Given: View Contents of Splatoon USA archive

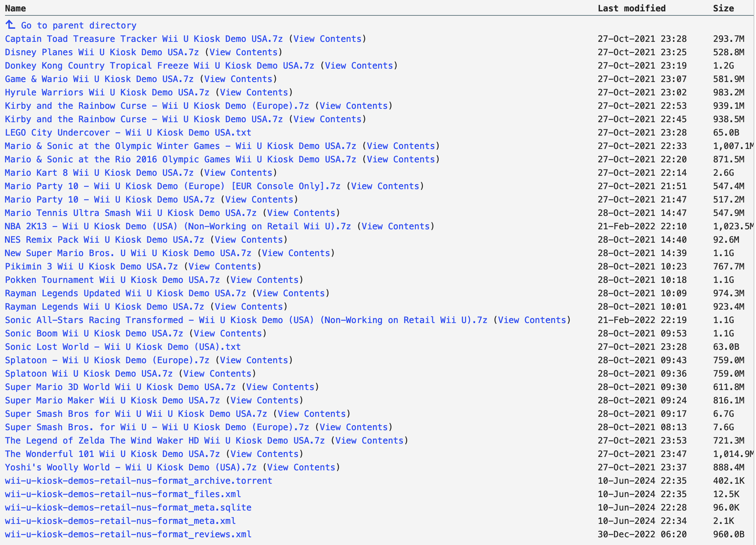Looking at the screenshot, I should (x=217, y=374).
